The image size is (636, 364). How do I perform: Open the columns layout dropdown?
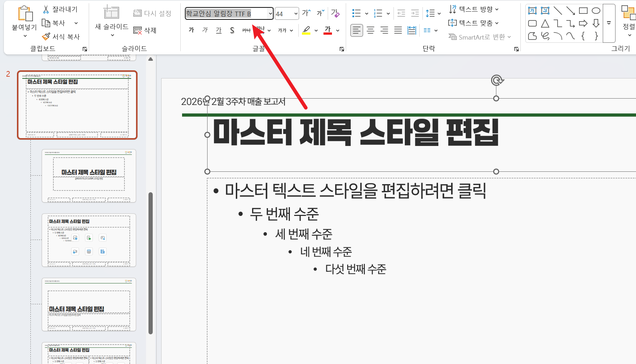(x=431, y=30)
